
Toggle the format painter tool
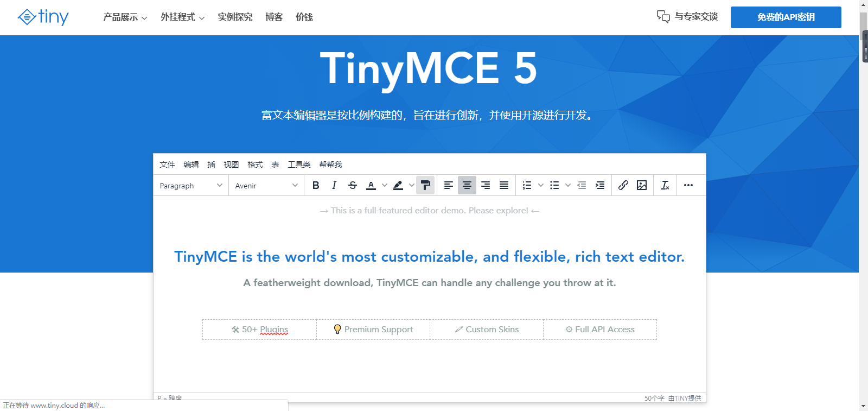(425, 185)
